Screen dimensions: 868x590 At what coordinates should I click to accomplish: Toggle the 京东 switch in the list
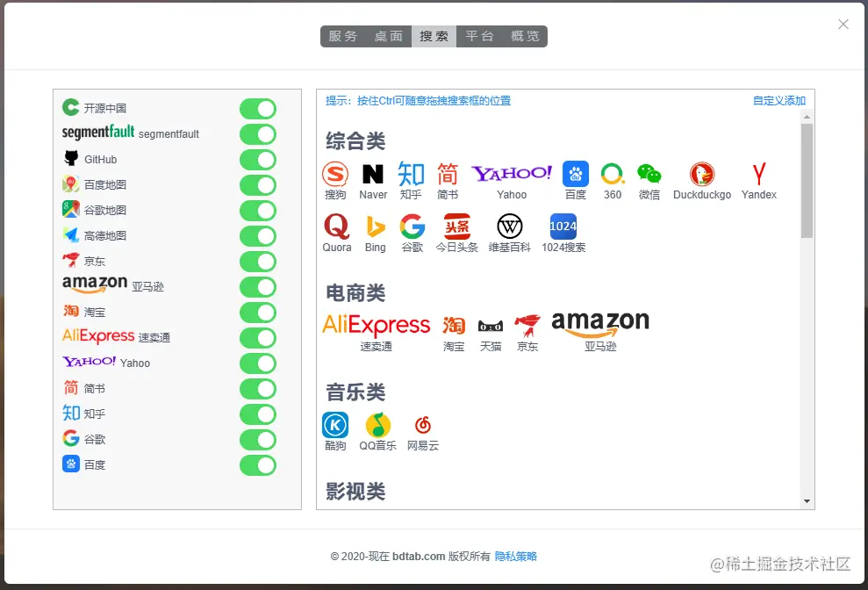(x=258, y=262)
